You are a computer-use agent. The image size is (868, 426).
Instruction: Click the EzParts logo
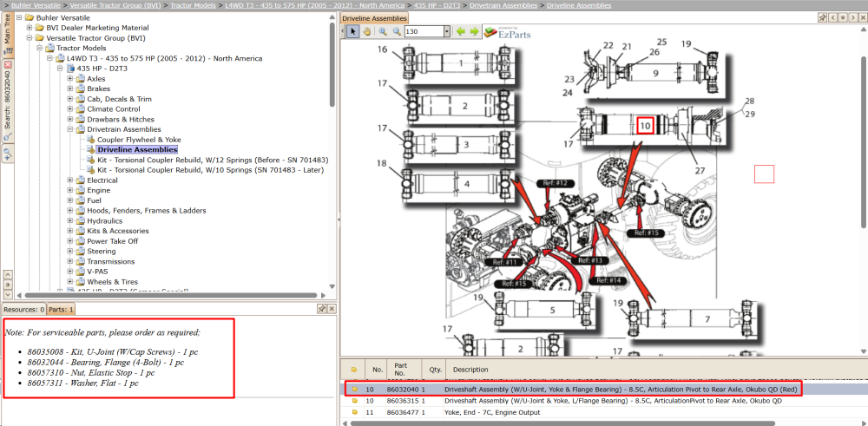pos(507,32)
